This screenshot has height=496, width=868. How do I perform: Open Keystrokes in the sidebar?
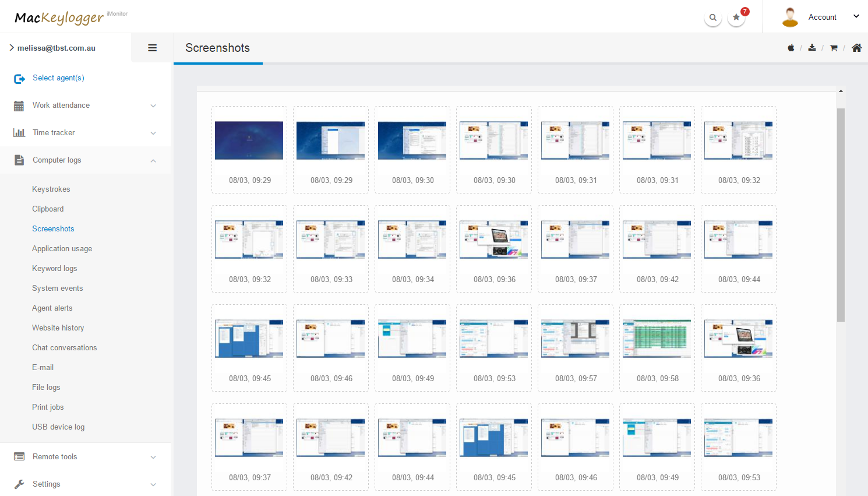click(x=51, y=189)
